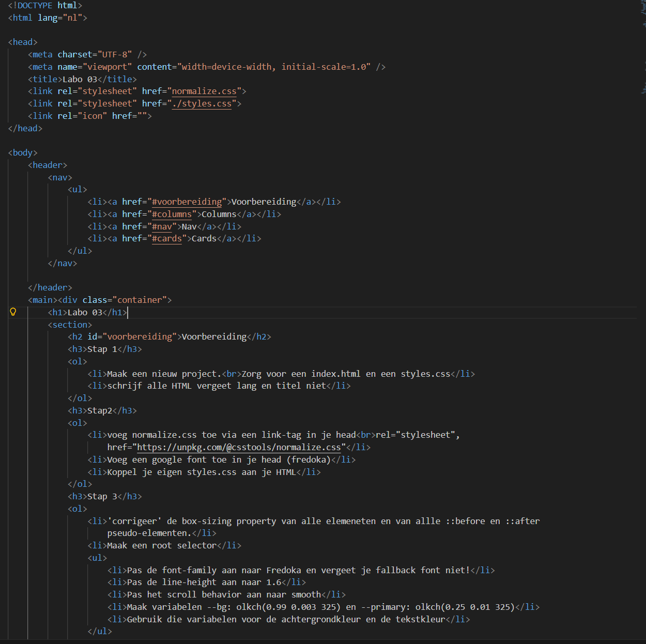Click the closing '</head>' tag
This screenshot has width=646, height=644.
25,129
